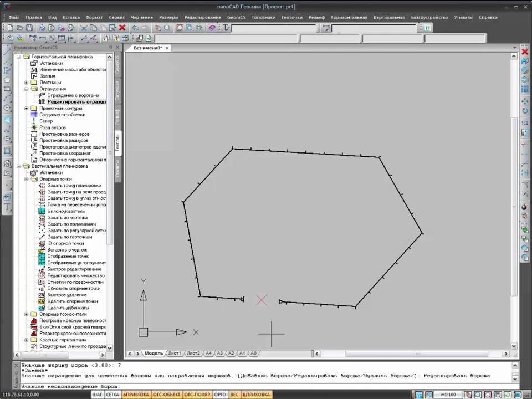Click the text style icon in toolbar
Viewport: 532px width, 399px height.
[226, 28]
